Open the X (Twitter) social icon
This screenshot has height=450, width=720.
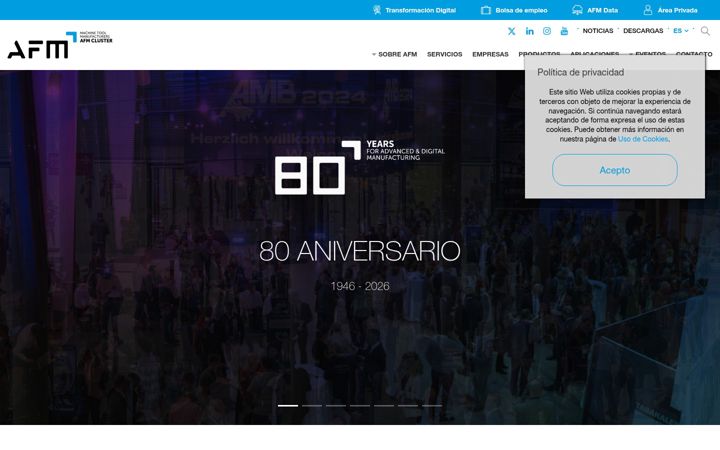pos(512,31)
